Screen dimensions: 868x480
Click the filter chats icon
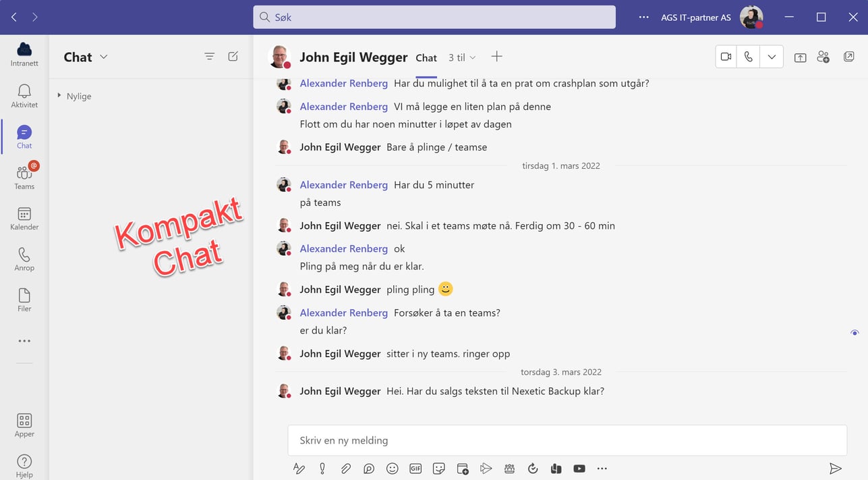(210, 57)
